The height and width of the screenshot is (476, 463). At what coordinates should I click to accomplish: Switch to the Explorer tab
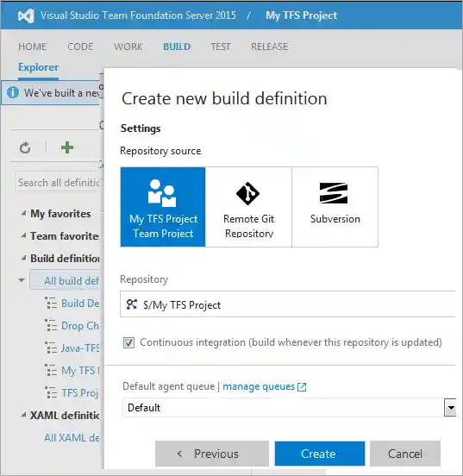38,67
